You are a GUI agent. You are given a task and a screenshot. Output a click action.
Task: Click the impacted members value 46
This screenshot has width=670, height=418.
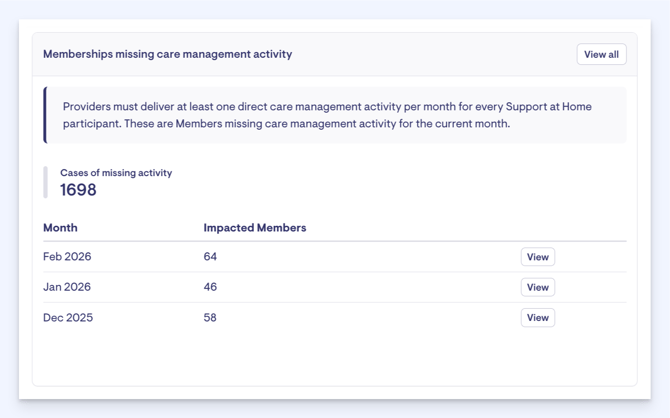(x=210, y=287)
